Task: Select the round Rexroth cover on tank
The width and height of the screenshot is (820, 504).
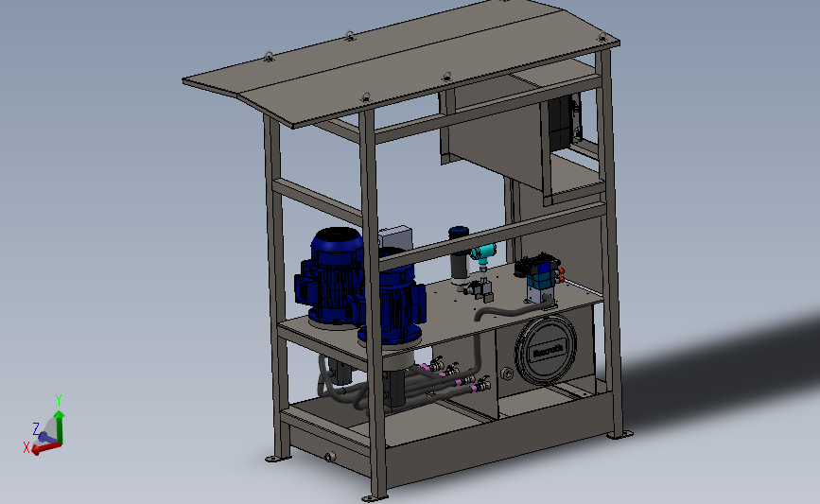Action: (546, 349)
